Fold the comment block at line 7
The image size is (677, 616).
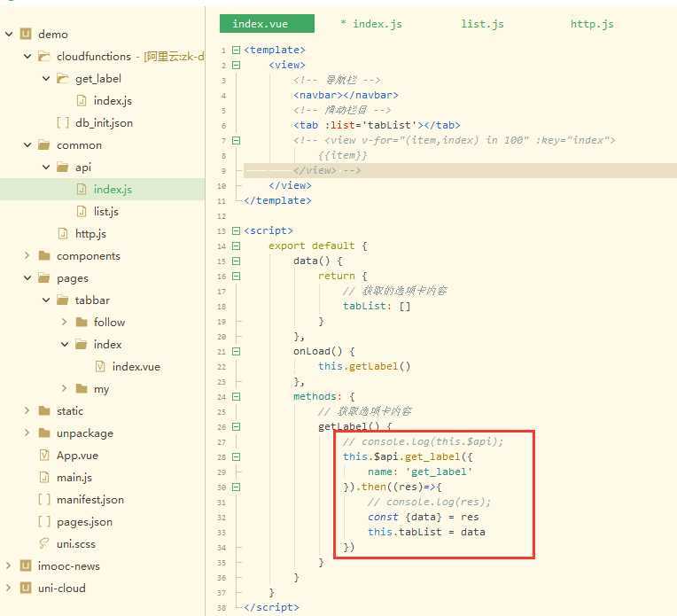[x=237, y=140]
